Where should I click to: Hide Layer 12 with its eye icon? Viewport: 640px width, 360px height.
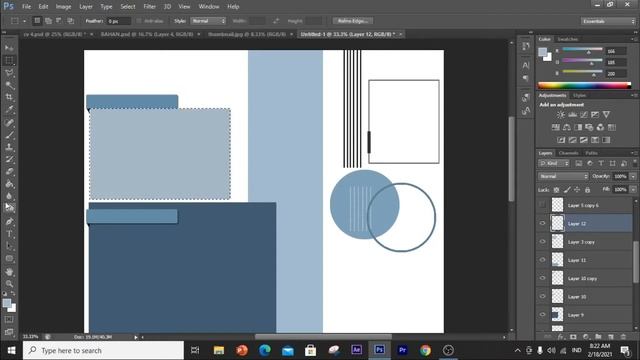click(542, 223)
